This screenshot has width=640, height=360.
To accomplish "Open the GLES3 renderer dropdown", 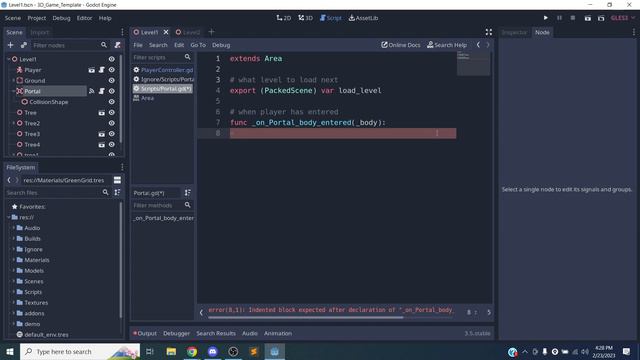I will (623, 18).
